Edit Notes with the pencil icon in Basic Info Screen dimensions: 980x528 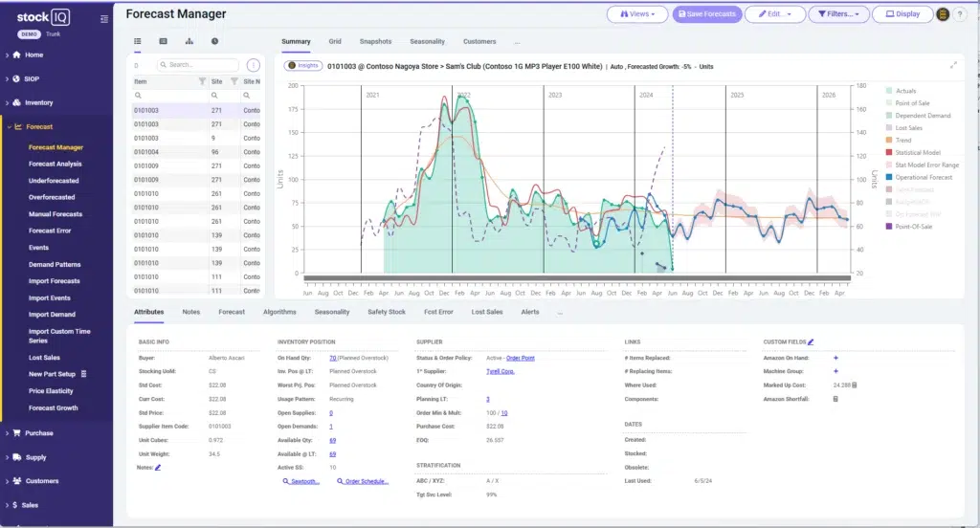pyautogui.click(x=158, y=468)
